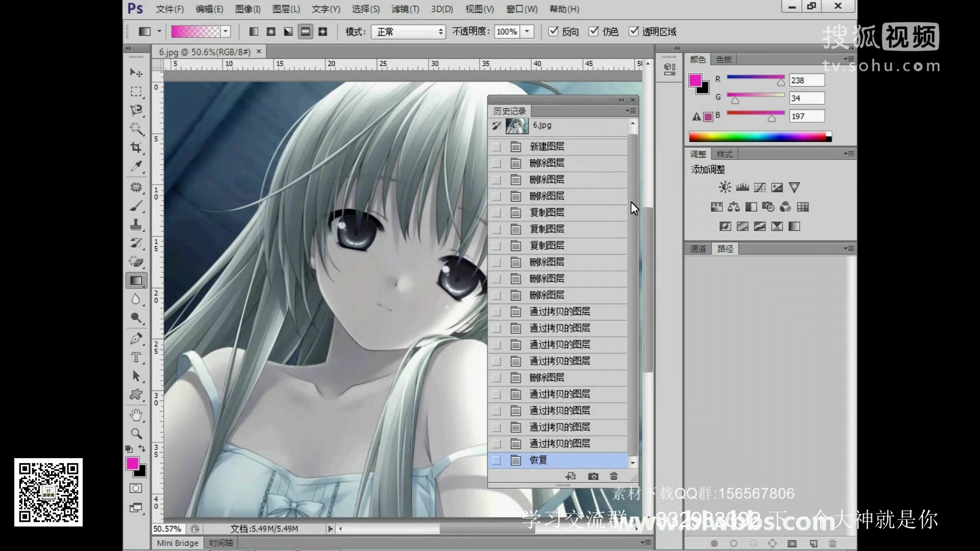
Task: Set history brush source at 恢复 row
Action: (496, 460)
